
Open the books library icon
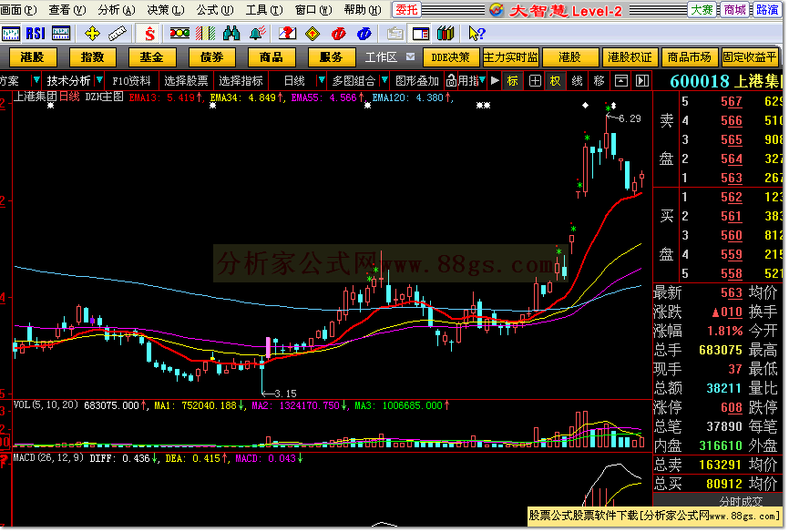coord(446,34)
